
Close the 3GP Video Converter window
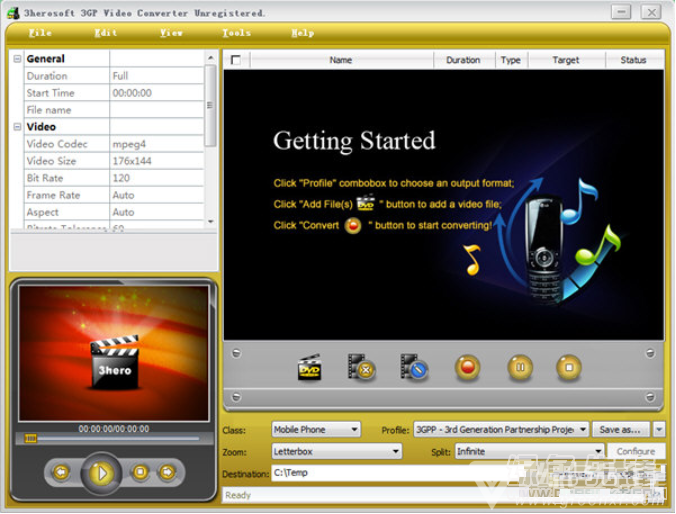651,12
